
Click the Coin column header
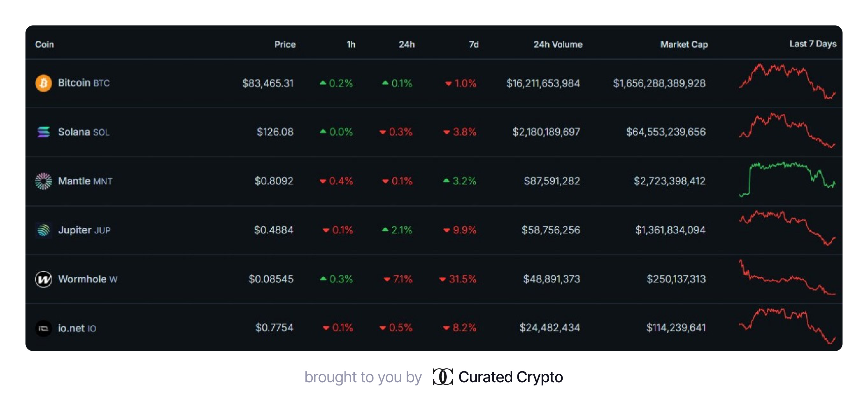(45, 45)
